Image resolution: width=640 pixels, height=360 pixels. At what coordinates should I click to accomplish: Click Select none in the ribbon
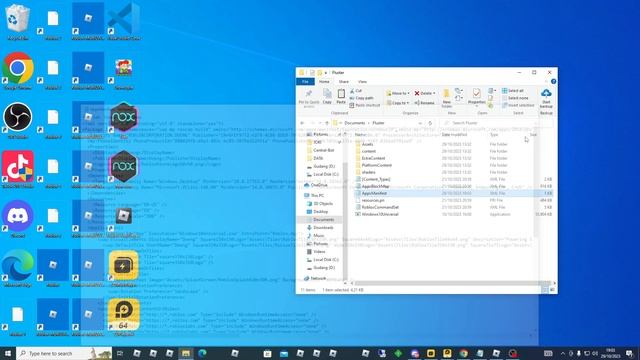coord(515,98)
